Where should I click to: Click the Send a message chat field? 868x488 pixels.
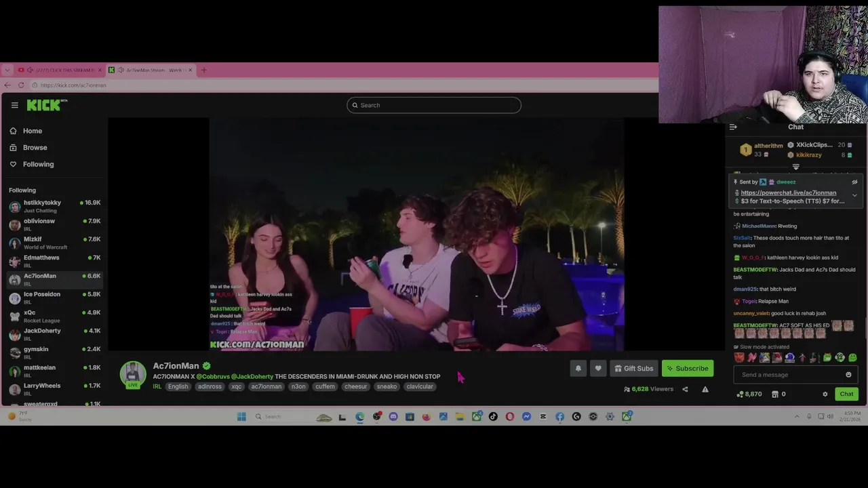coord(788,375)
